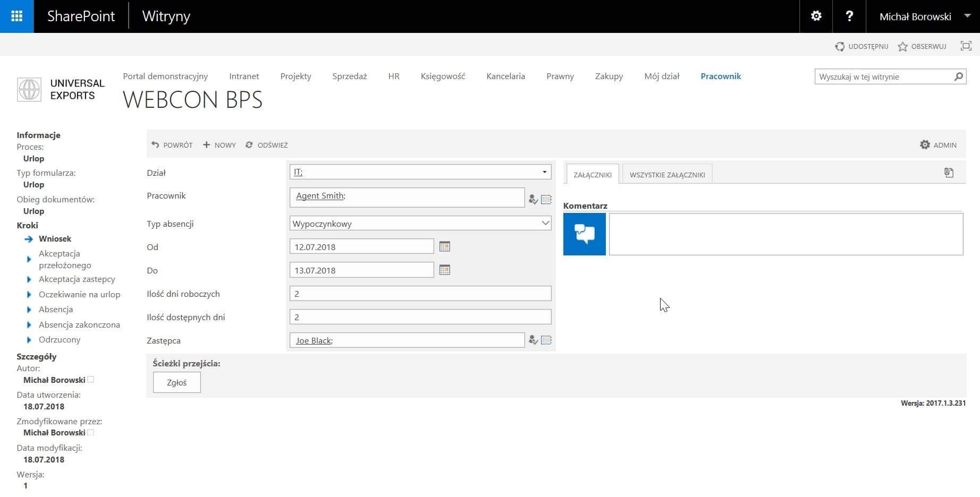Click the search magnifier icon
The height and width of the screenshot is (497, 980).
(x=958, y=76)
